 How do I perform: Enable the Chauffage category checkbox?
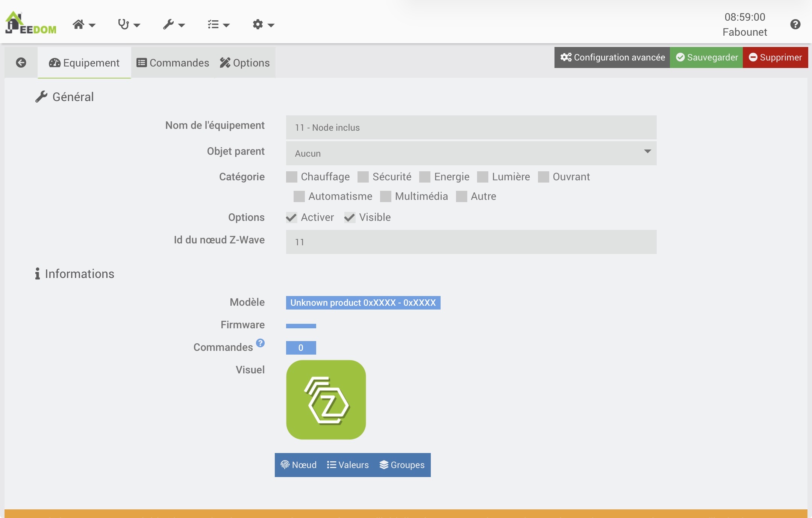(292, 177)
